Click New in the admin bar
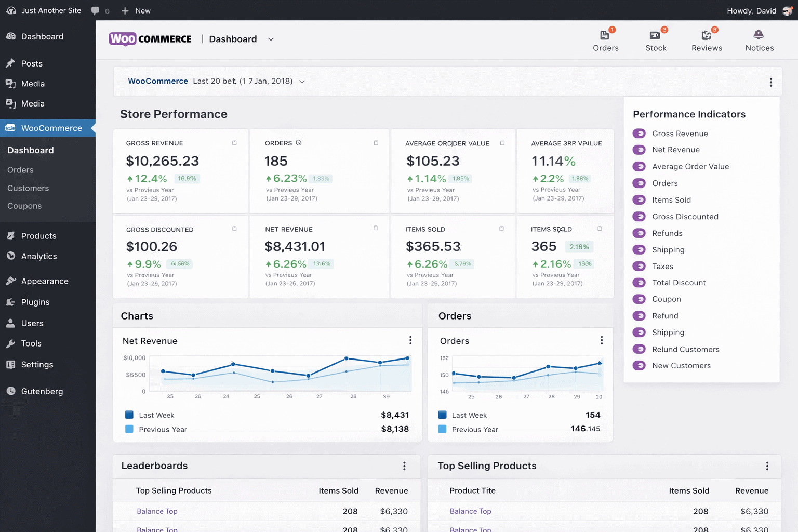798x532 pixels. tap(136, 10)
